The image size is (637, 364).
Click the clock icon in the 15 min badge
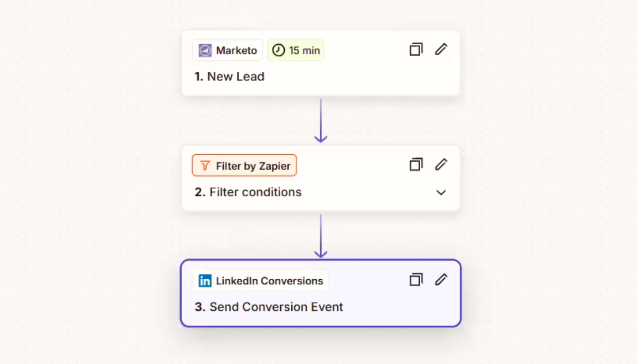(279, 51)
